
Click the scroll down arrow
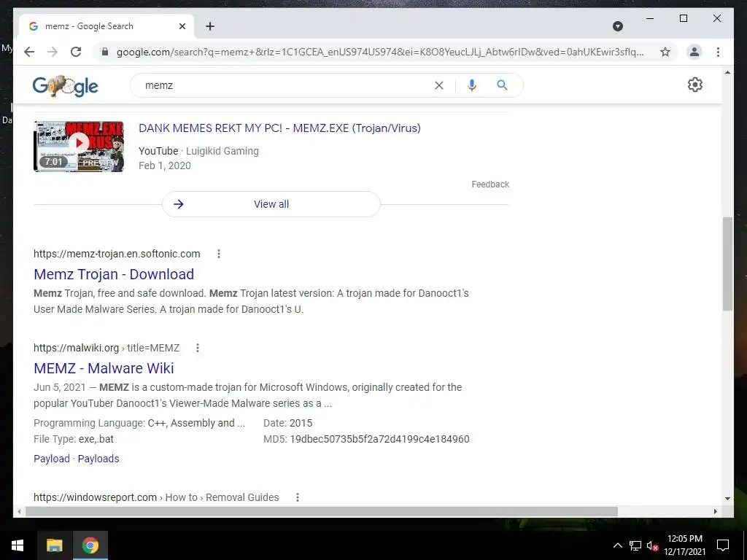727,499
